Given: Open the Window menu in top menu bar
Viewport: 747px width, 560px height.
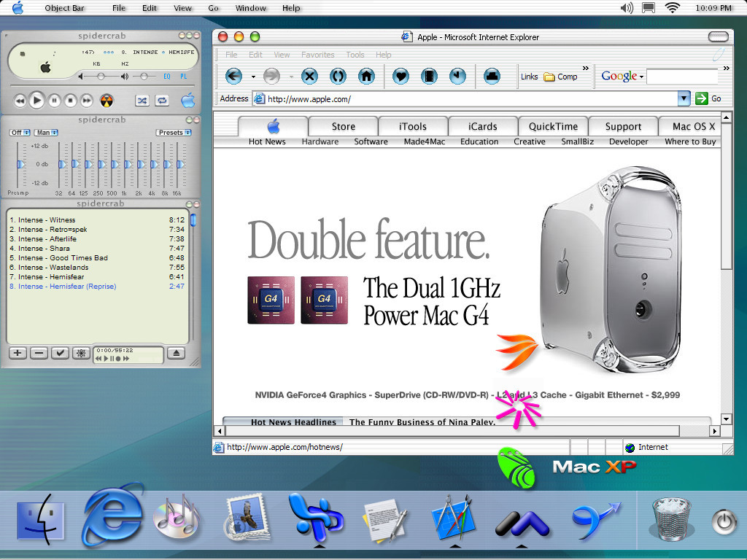Looking at the screenshot, I should point(251,8).
